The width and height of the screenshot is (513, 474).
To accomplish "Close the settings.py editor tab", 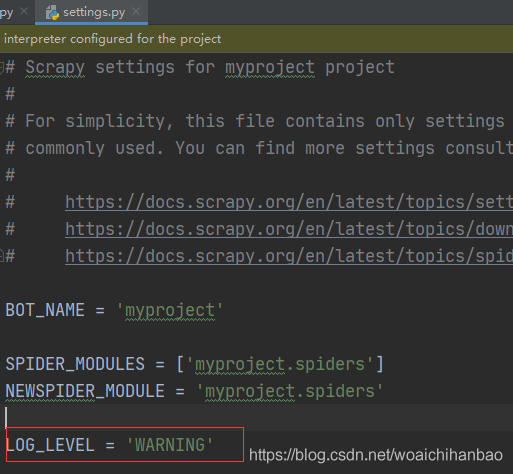I will point(136,12).
